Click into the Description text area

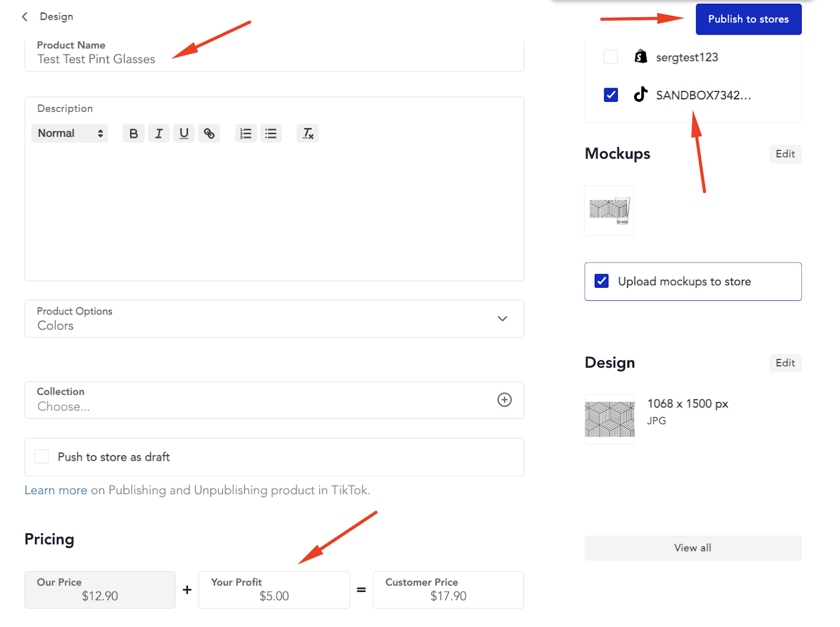point(274,213)
